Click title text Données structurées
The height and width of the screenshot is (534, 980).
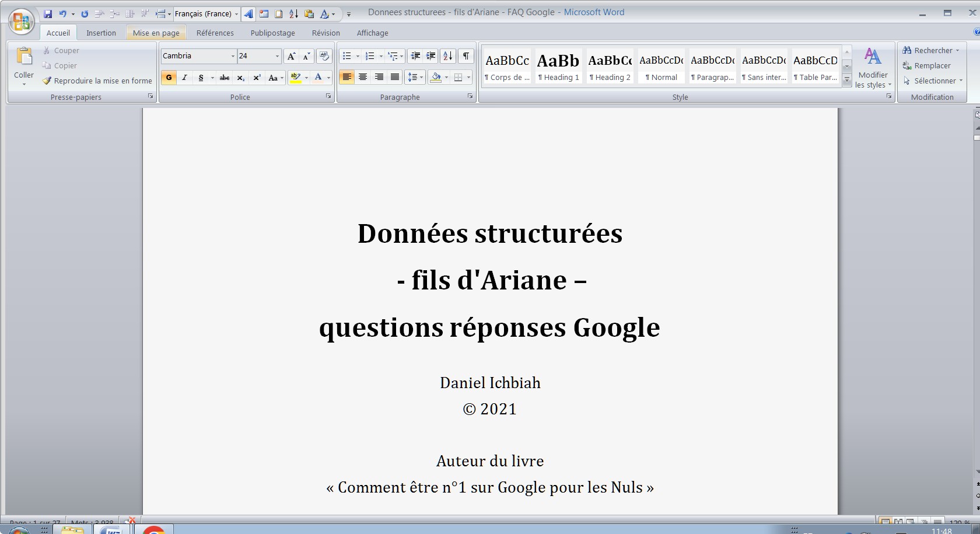point(490,233)
